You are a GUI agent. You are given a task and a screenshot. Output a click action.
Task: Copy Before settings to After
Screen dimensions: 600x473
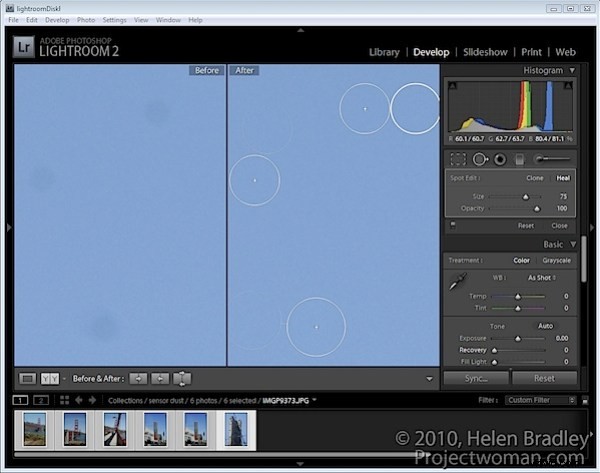pyautogui.click(x=138, y=378)
